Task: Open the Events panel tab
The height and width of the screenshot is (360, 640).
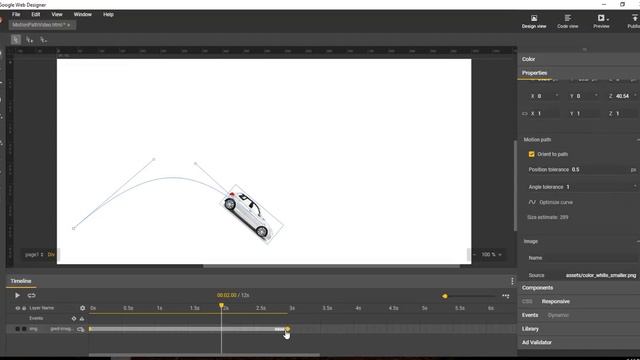Action: pyautogui.click(x=530, y=315)
